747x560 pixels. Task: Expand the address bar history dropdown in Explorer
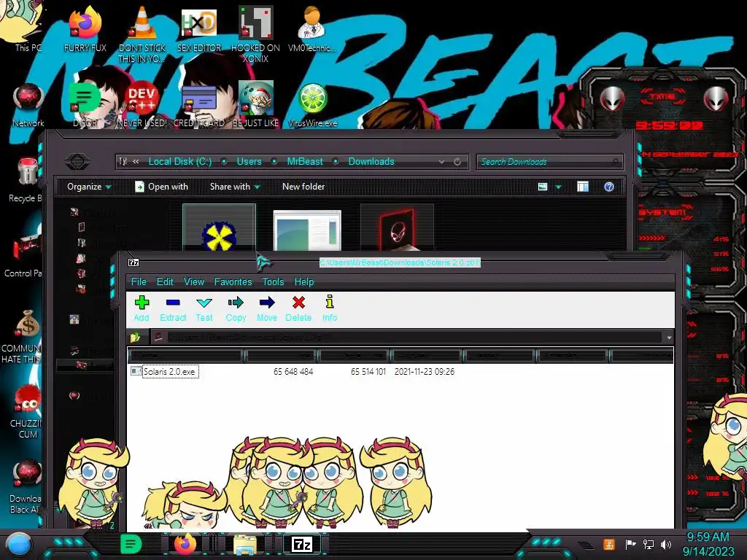click(x=441, y=162)
